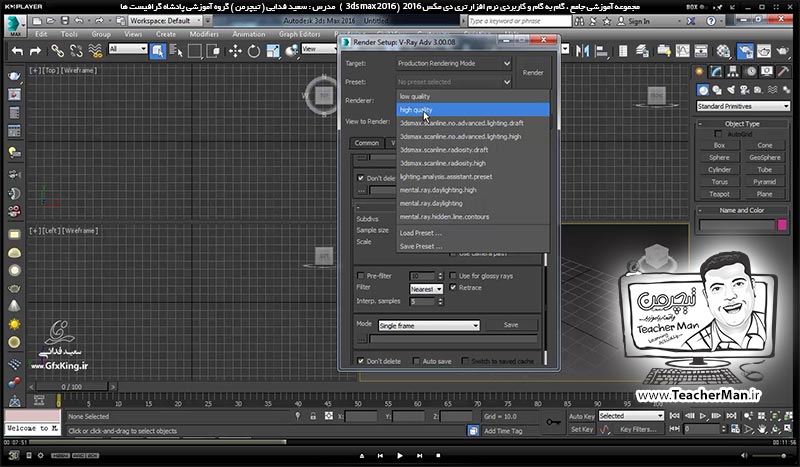Select the low quality preset
Screen dimensions: 800x467
click(x=472, y=96)
